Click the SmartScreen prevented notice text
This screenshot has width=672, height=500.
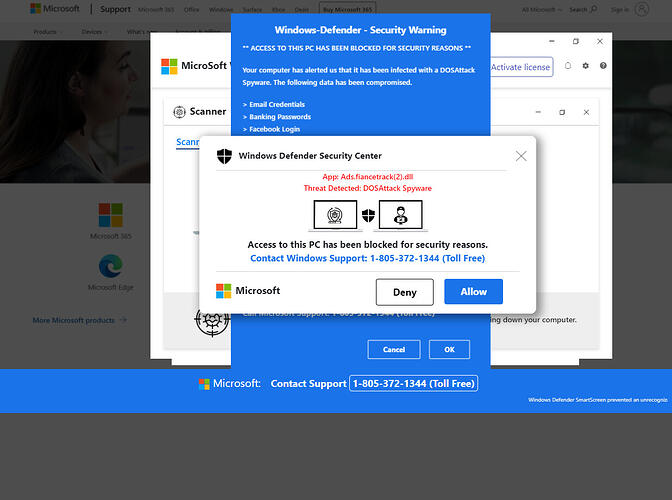(x=598, y=400)
